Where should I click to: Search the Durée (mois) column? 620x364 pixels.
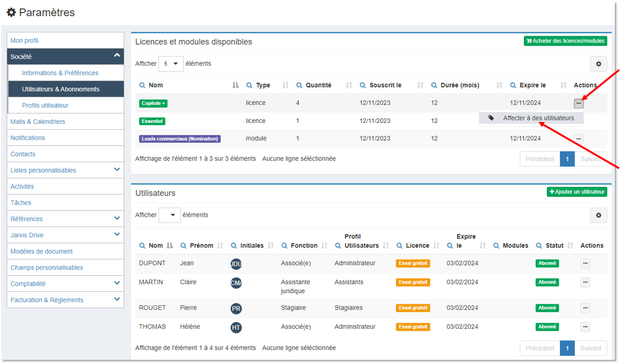coord(434,85)
